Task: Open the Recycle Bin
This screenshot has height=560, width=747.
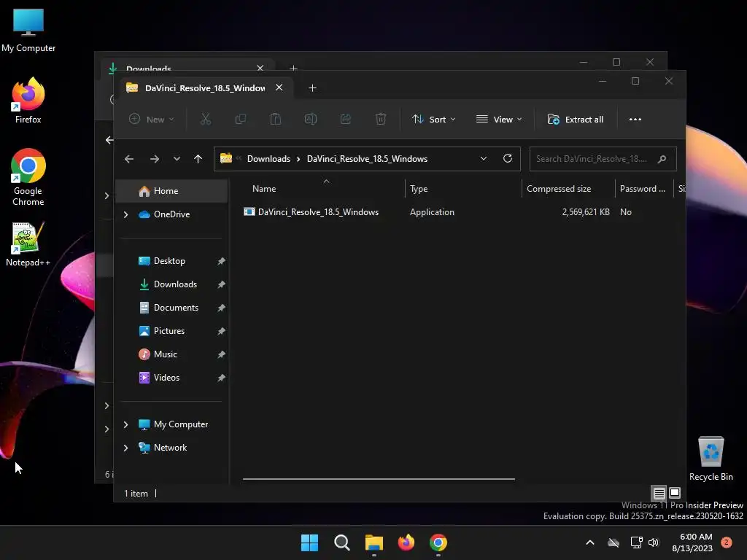Action: (711, 459)
